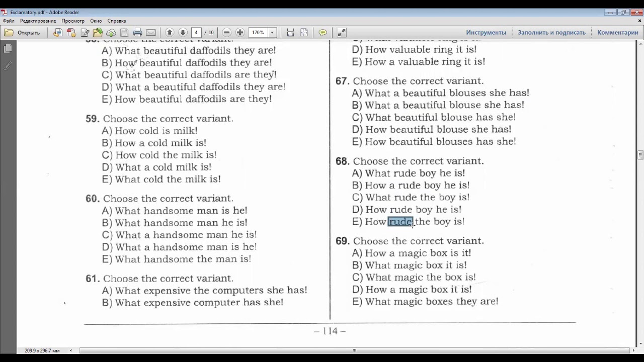
Task: Open the zoom level dropdown arrow
Action: click(272, 33)
